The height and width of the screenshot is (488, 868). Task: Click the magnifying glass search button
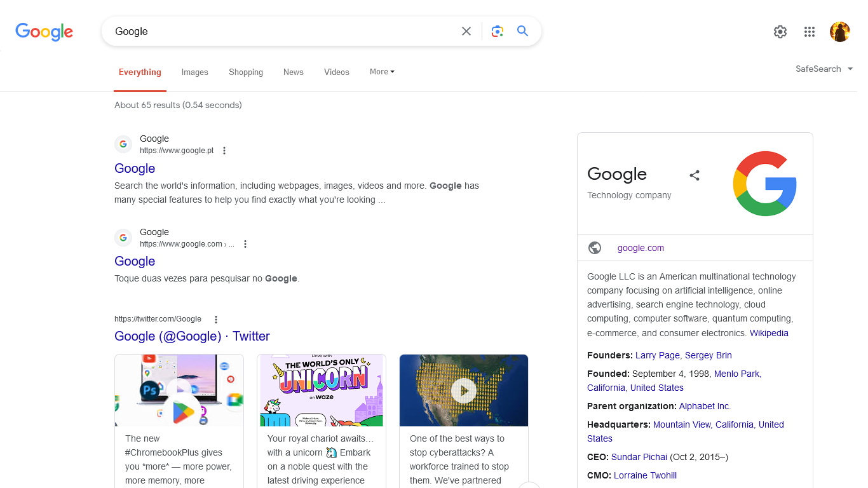523,31
